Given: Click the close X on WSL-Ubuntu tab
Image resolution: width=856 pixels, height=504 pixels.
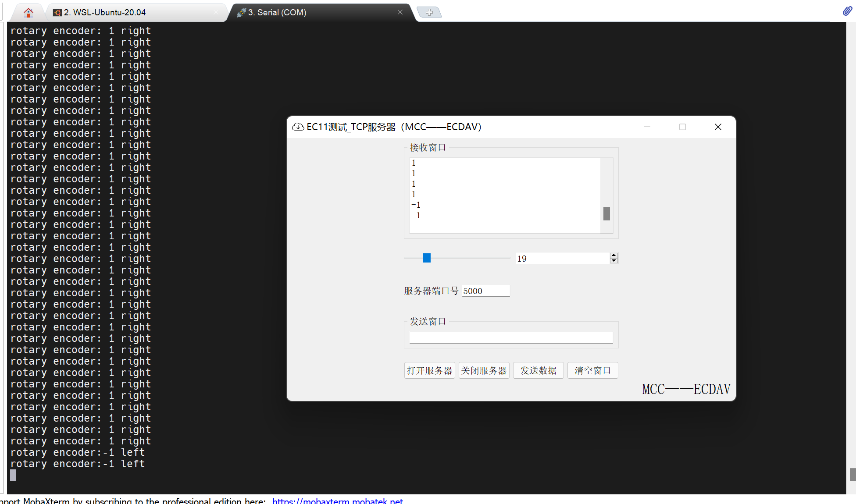Looking at the screenshot, I should click(215, 12).
